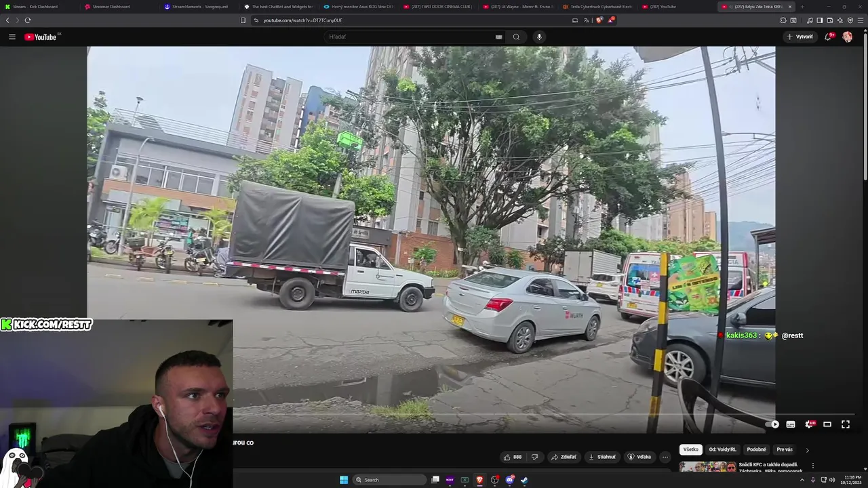Toggle subtitles in the video player
This screenshot has width=868, height=488.
click(x=791, y=424)
